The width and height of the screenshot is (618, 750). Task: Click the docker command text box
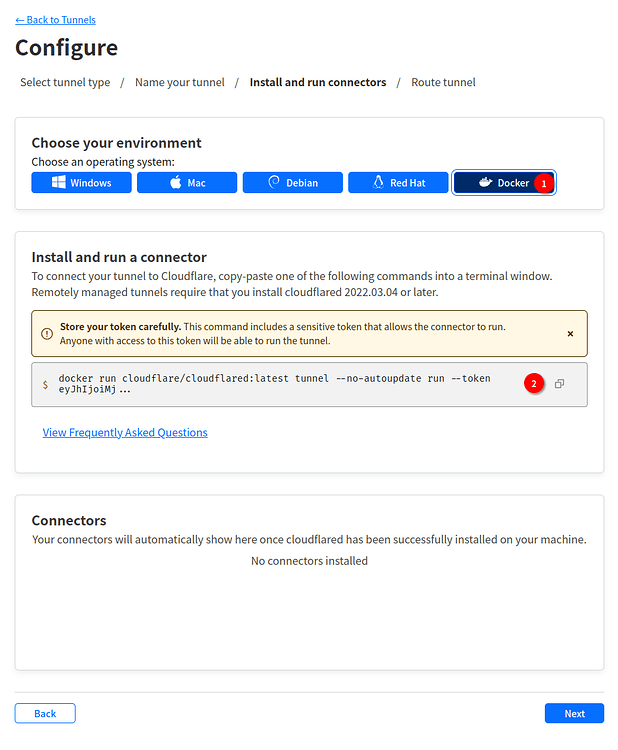coord(280,384)
